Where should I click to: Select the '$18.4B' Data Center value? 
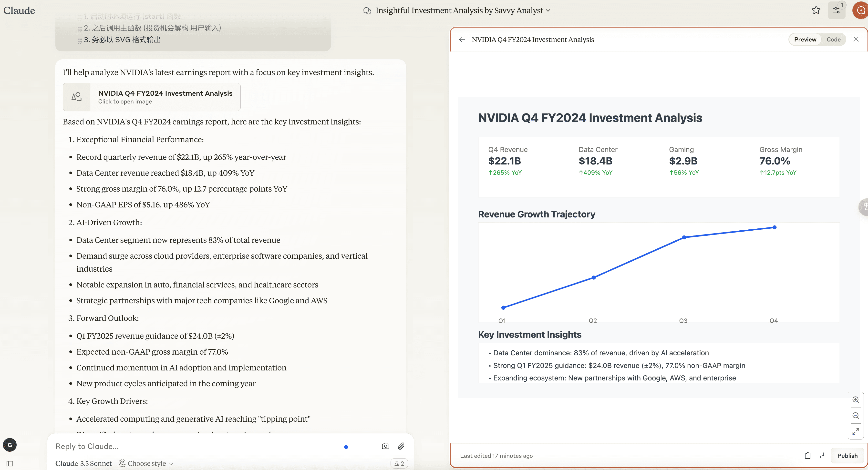595,161
